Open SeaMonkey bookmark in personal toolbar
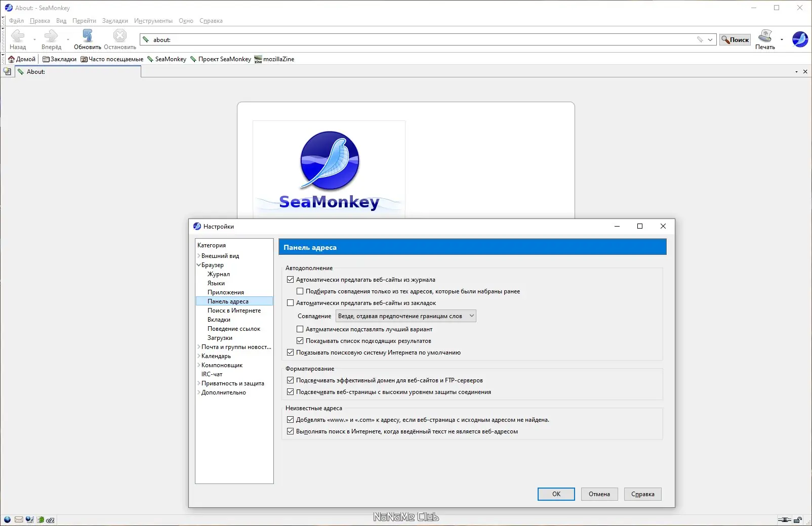 (167, 59)
